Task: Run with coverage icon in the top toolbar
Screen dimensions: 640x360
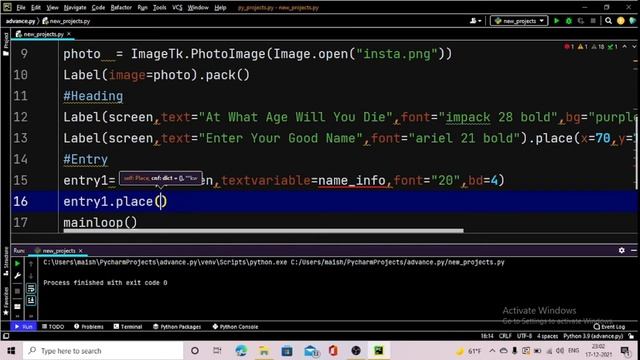Action: [581, 21]
